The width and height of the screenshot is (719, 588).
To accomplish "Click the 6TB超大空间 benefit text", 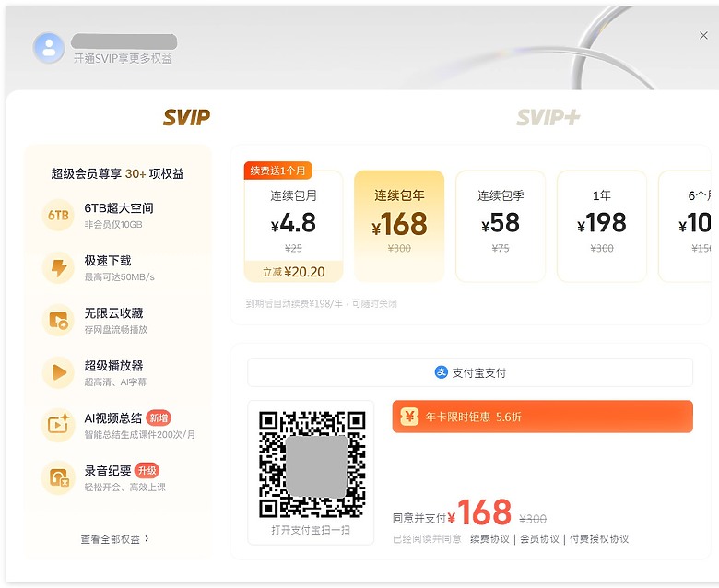I will point(119,208).
